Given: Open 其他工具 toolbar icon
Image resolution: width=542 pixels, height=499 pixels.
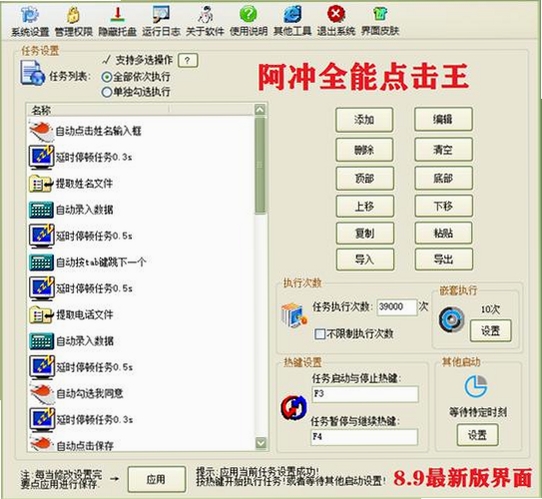Looking at the screenshot, I should point(292,22).
